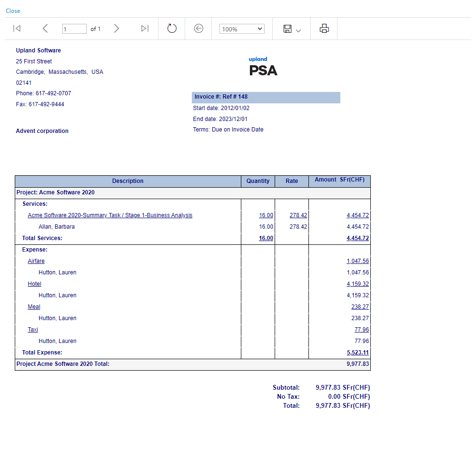
Task: Go back to parent report
Action: click(198, 29)
